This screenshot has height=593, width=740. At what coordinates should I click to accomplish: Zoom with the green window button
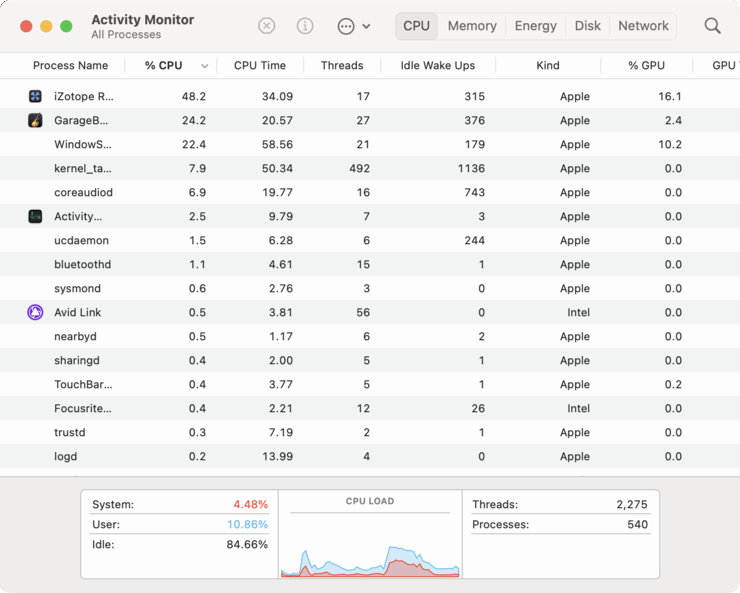pos(67,26)
